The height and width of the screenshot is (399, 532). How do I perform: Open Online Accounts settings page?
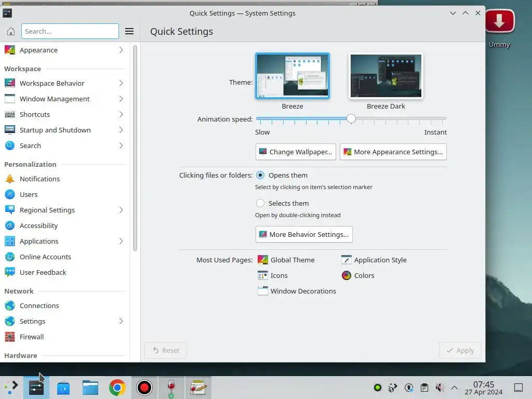tap(64, 257)
